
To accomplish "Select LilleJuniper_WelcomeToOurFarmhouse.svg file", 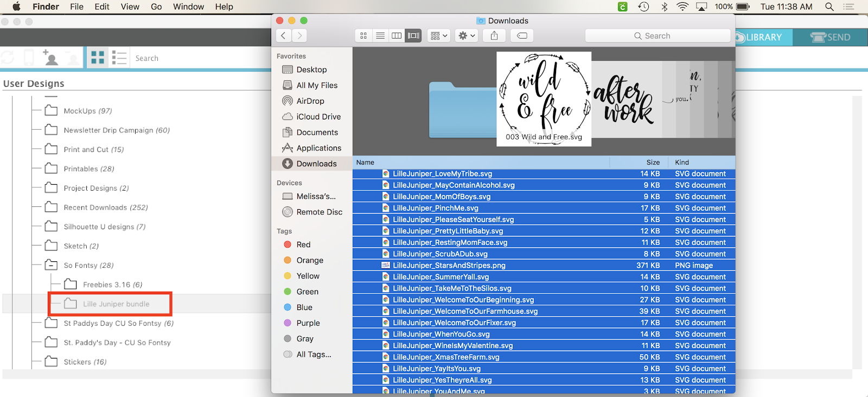I will 544,311.
